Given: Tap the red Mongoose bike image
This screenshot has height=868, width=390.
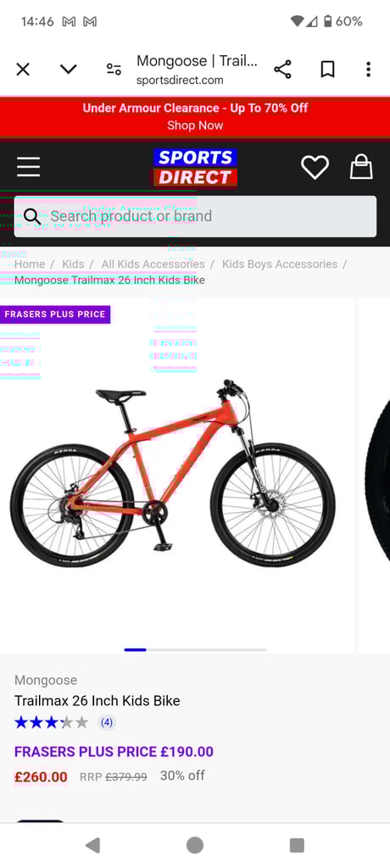Looking at the screenshot, I should click(173, 473).
